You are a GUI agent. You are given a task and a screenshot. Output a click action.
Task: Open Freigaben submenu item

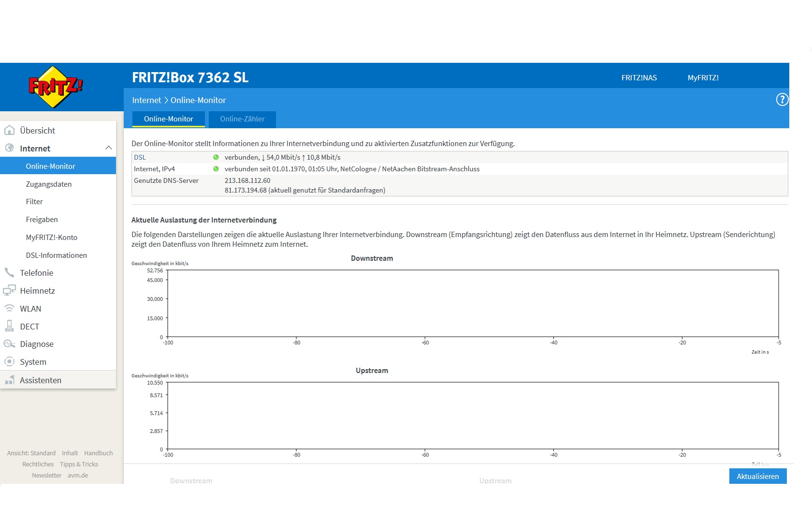(x=42, y=220)
